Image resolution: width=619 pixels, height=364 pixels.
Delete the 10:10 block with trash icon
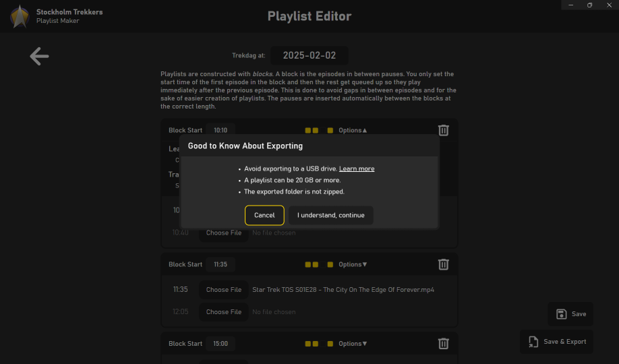[443, 130]
